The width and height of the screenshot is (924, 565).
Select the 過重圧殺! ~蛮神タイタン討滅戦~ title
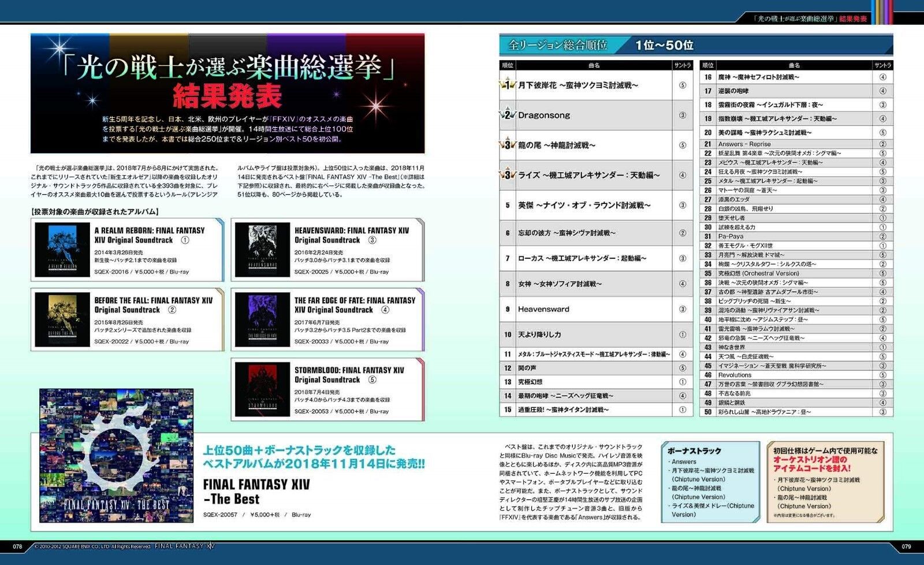click(563, 410)
